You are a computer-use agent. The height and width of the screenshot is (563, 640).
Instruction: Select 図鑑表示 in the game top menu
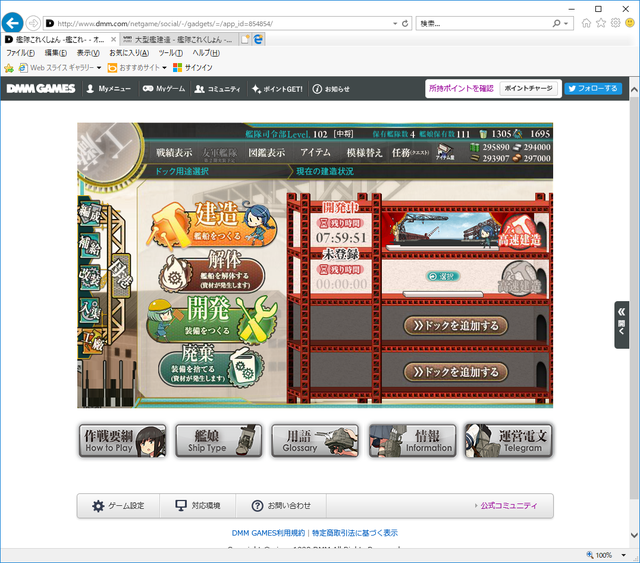point(267,153)
